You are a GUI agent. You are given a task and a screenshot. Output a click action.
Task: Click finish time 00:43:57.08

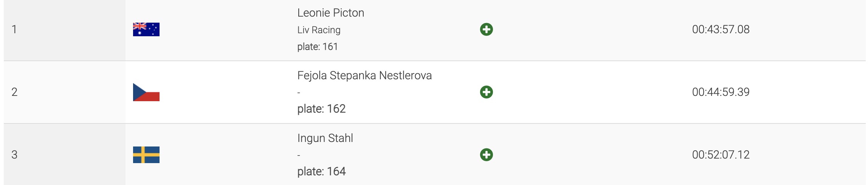click(720, 29)
